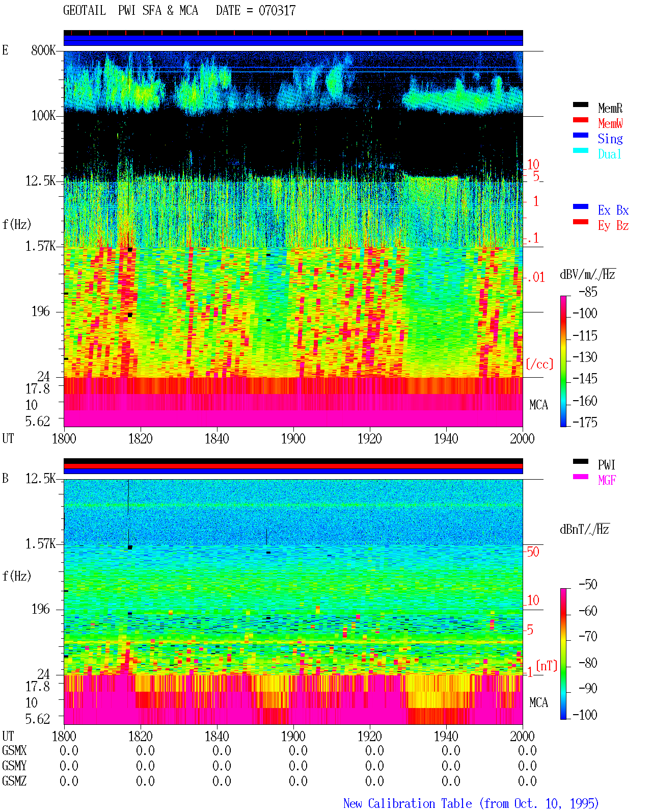Viewport: 652px width, 812px height.
Task: Click the black PWI legend swatch
Action: pyautogui.click(x=581, y=462)
